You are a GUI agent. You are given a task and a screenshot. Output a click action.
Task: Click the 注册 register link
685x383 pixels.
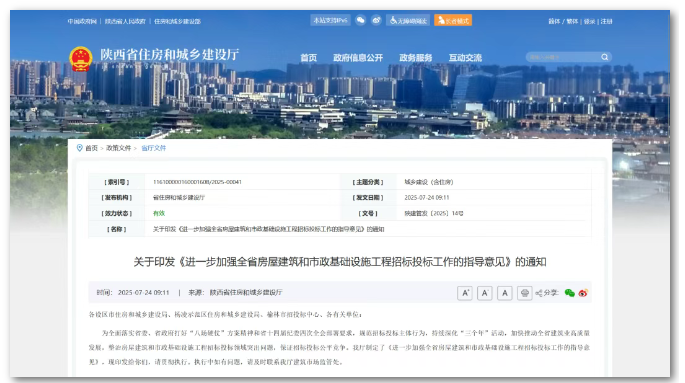pyautogui.click(x=606, y=21)
